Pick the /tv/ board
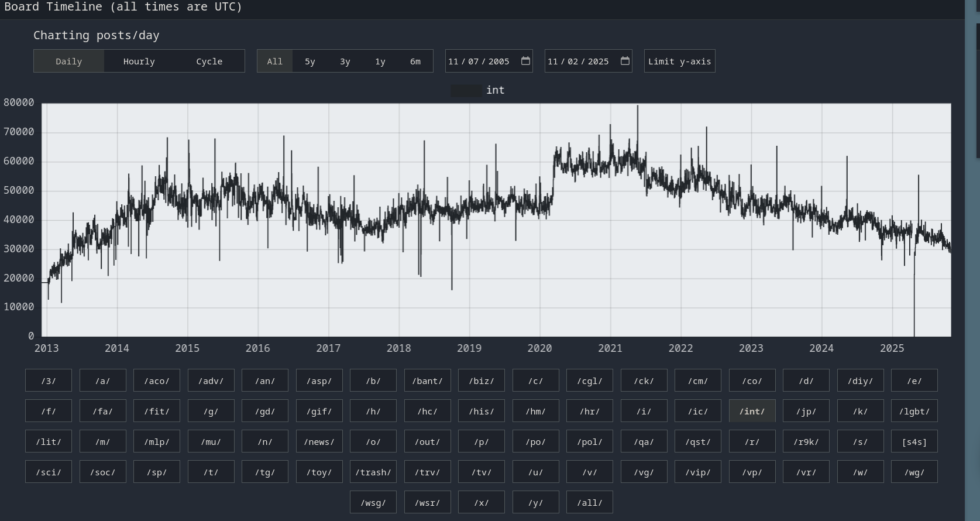 click(482, 472)
